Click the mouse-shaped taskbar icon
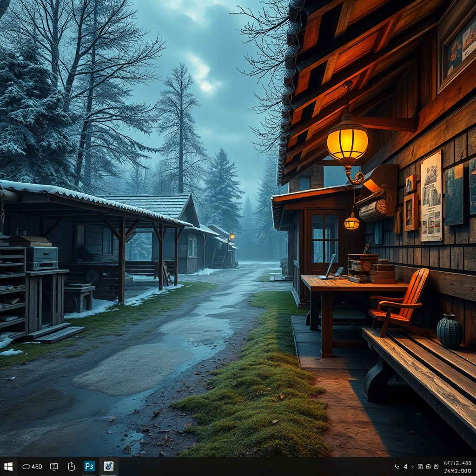The height and width of the screenshot is (476, 476). click(x=71, y=466)
